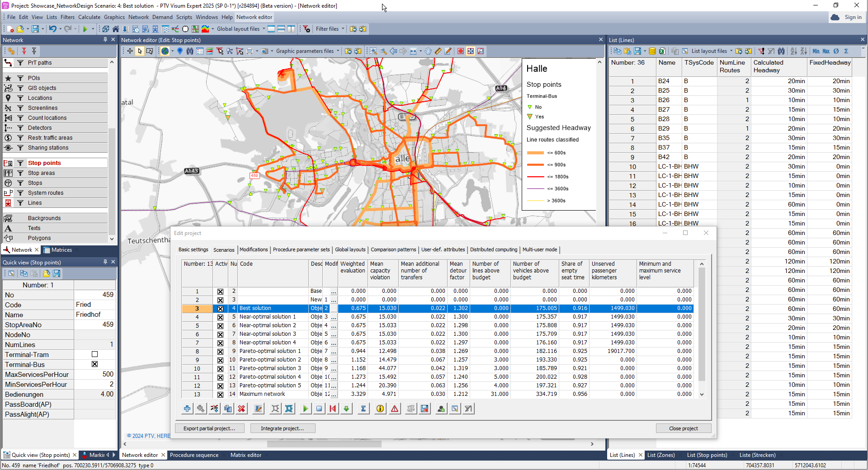Image resolution: width=868 pixels, height=470 pixels.
Task: Click Export partial project button
Action: (209, 428)
